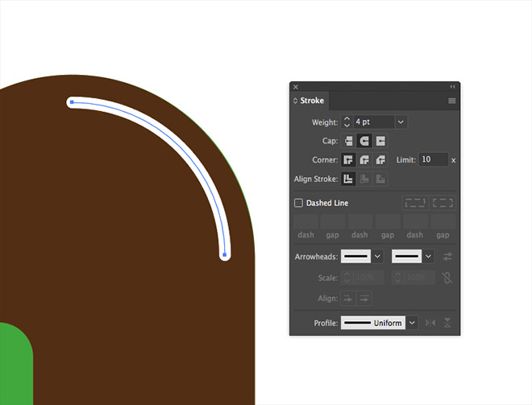Click the Arrowheads label
This screenshot has width=532, height=405.
[x=316, y=257]
